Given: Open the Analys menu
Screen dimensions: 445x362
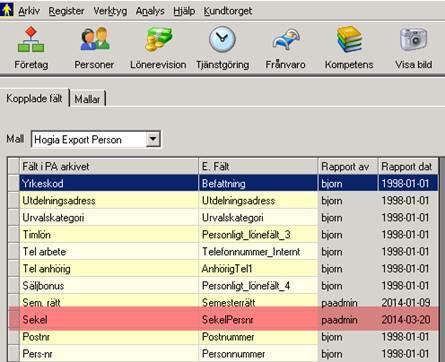Looking at the screenshot, I should tap(150, 11).
